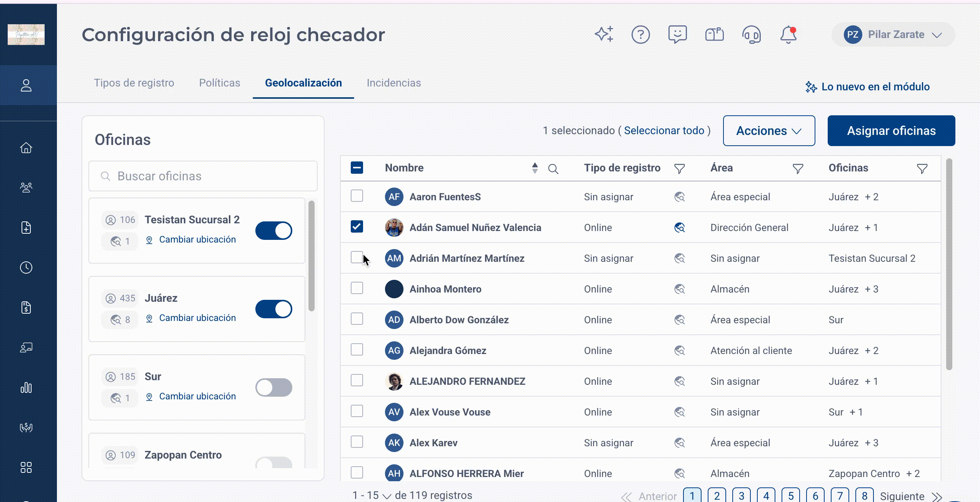Enable the Sur office toggle
Viewport: 980px width, 502px height.
274,387
